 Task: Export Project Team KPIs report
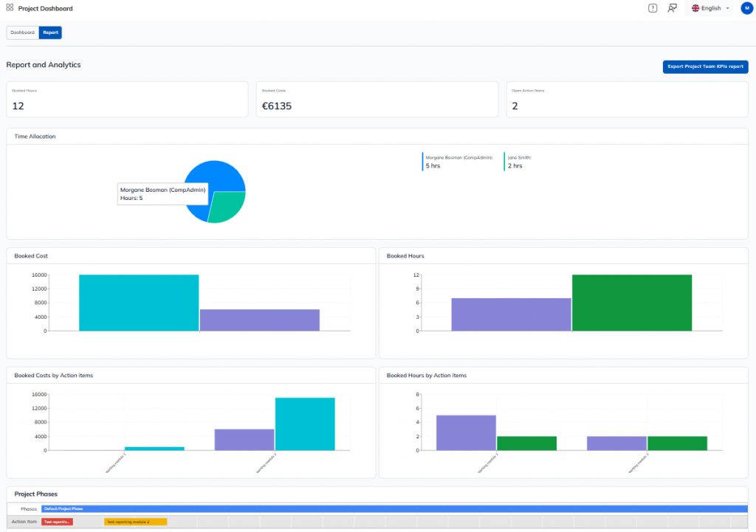[x=705, y=66]
